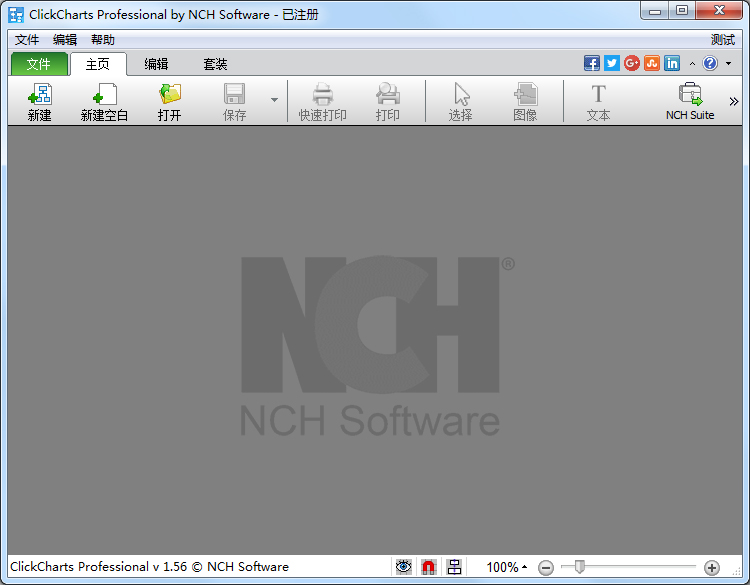Switch to the 套装 ribbon tab
Viewport: 750px width, 585px height.
pyautogui.click(x=215, y=64)
